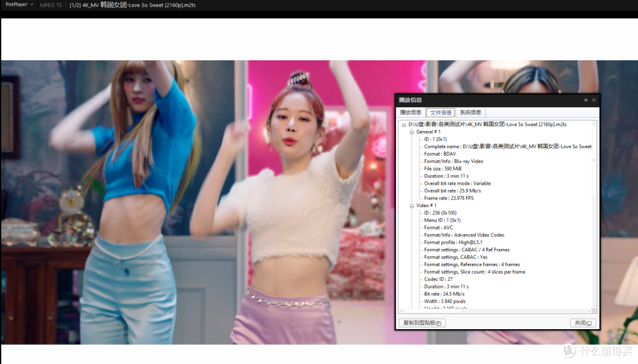
Task: Pin the playback info dialog
Action: (585, 100)
